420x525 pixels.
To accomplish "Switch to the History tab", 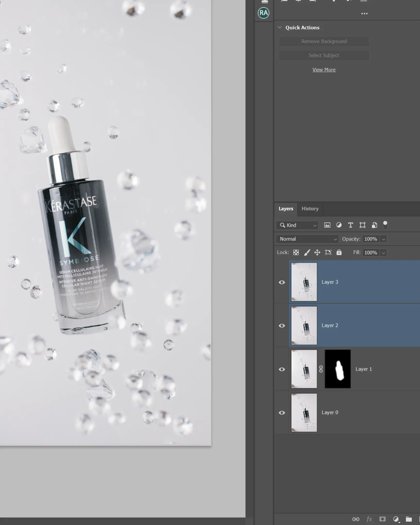I will [x=310, y=209].
